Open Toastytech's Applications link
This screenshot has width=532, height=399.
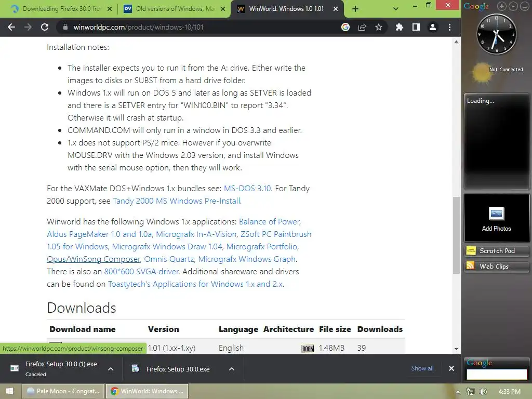[x=195, y=284]
